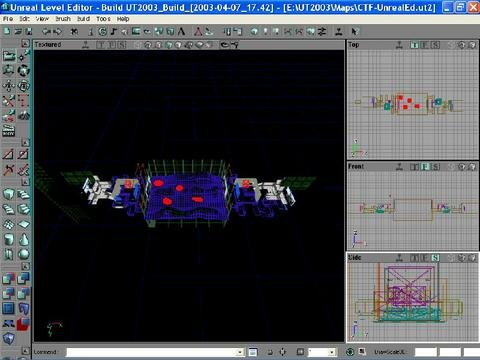Select the Camera Movement tool

[9, 56]
